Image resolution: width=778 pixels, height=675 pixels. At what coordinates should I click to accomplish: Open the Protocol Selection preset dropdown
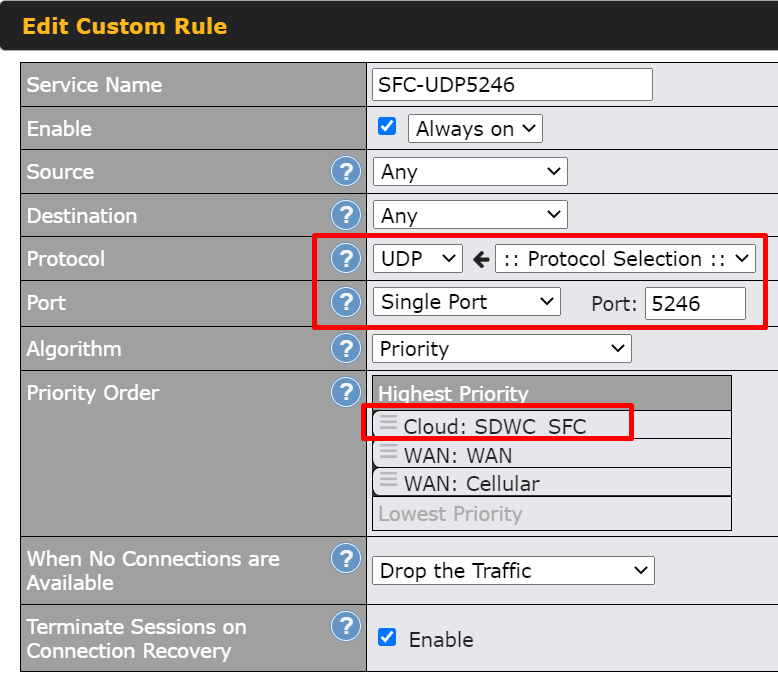[x=625, y=259]
